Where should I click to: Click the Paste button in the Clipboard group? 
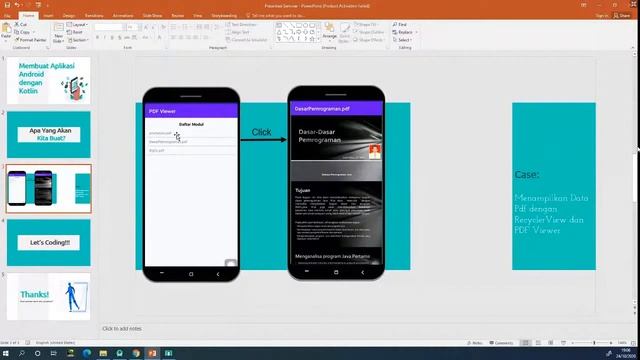pyautogui.click(x=6, y=33)
